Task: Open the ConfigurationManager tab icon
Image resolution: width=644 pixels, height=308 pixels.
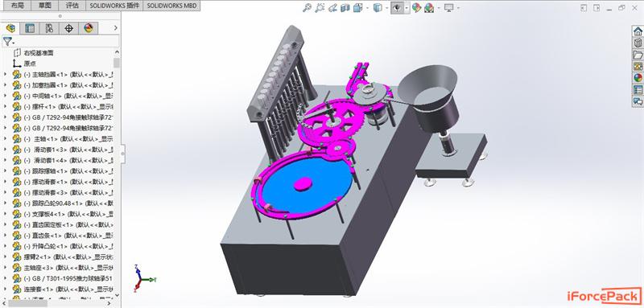Action: coord(49,28)
